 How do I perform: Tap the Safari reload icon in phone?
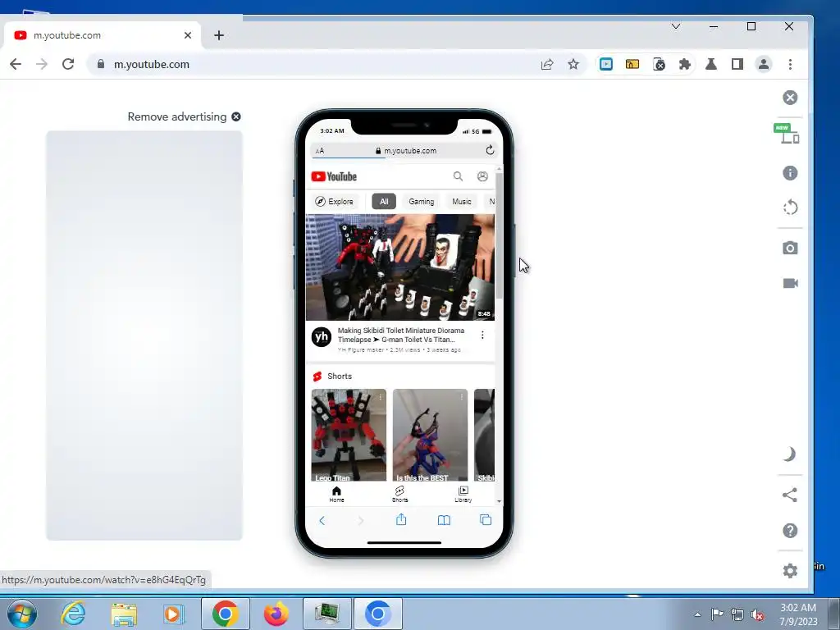click(x=490, y=151)
